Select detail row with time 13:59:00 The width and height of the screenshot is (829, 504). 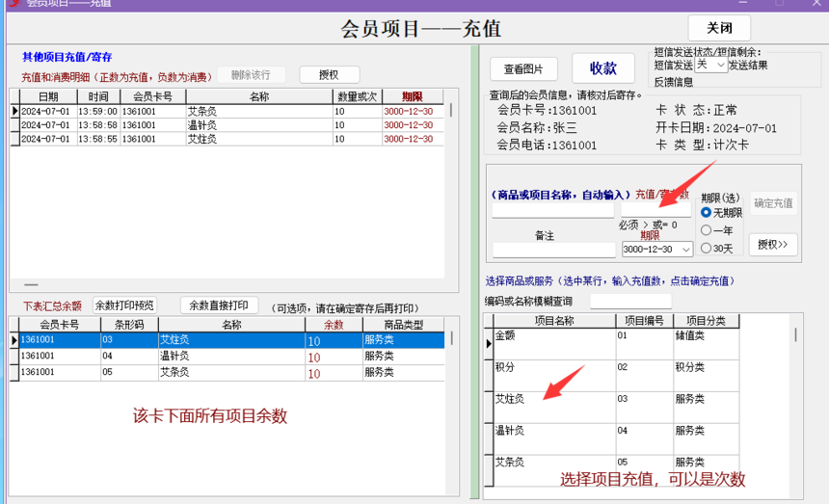(227, 112)
